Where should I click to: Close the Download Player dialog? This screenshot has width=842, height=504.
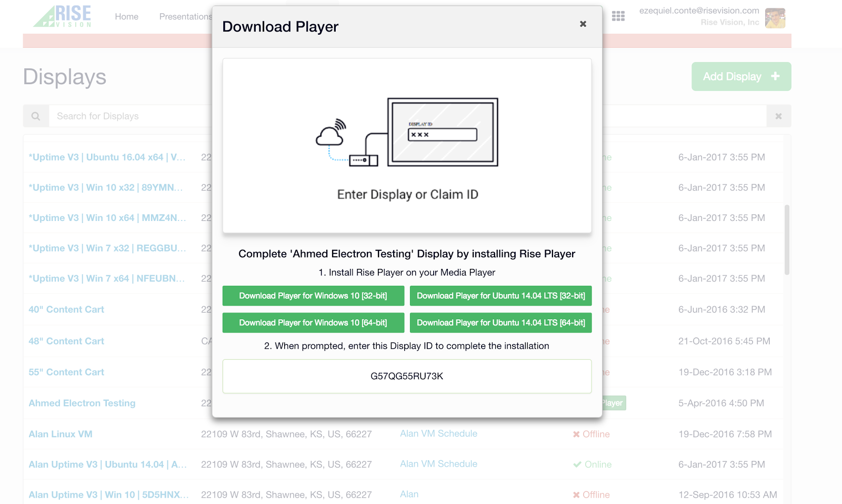pyautogui.click(x=583, y=24)
